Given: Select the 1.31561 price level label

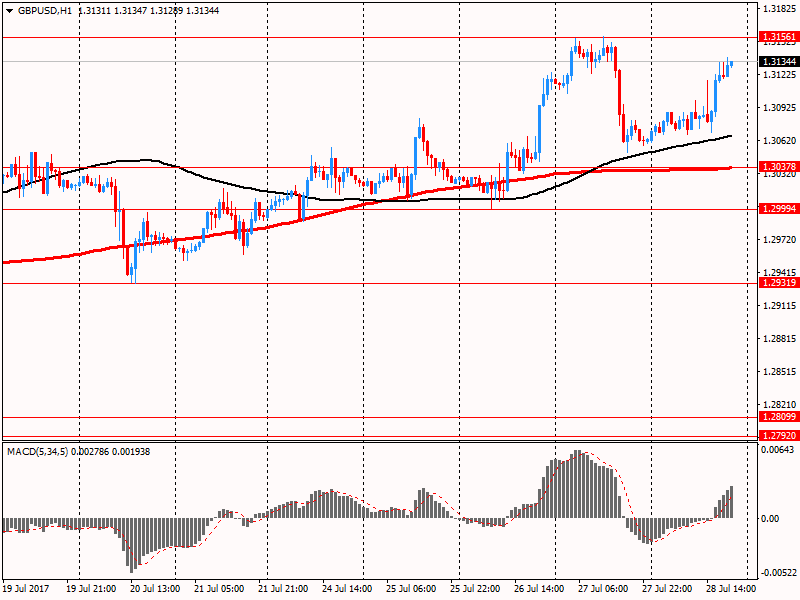Looking at the screenshot, I should click(779, 37).
